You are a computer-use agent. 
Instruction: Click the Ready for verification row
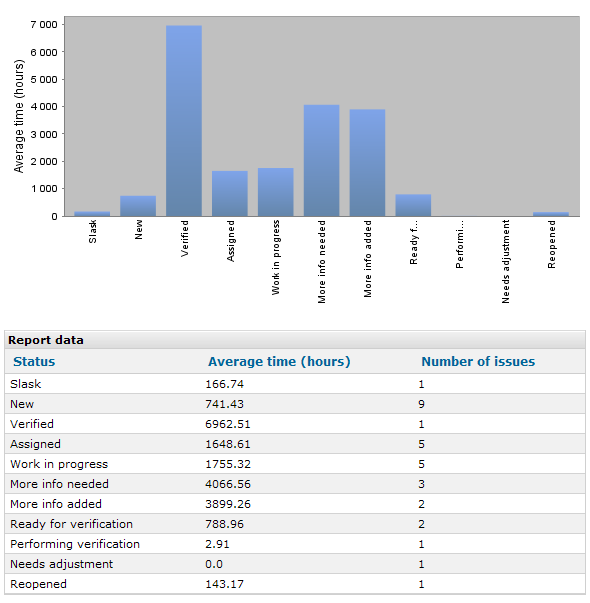pos(295,524)
